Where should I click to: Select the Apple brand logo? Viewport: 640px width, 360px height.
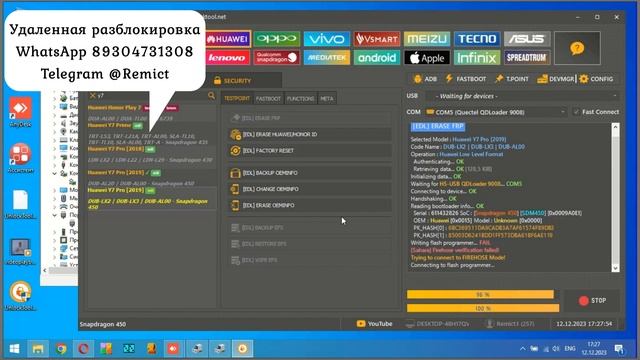427,58
